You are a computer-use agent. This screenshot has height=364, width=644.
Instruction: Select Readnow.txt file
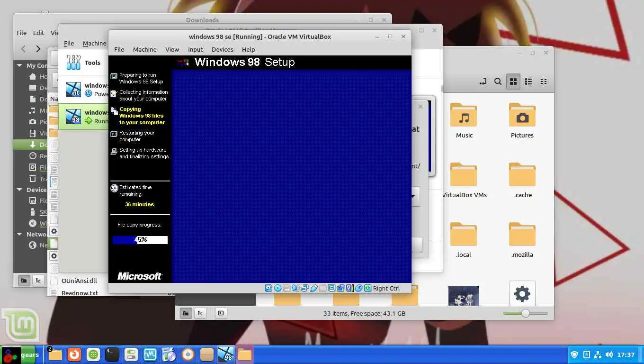80,292
